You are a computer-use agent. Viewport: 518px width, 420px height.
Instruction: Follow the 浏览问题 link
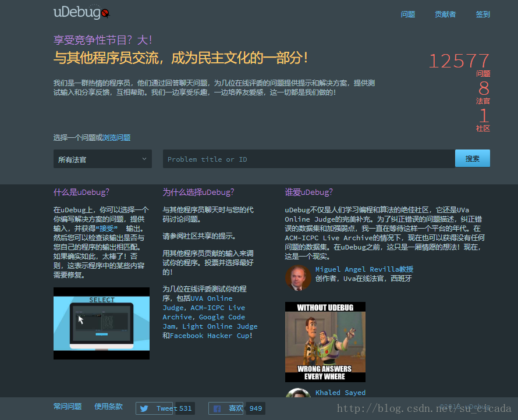(116, 138)
